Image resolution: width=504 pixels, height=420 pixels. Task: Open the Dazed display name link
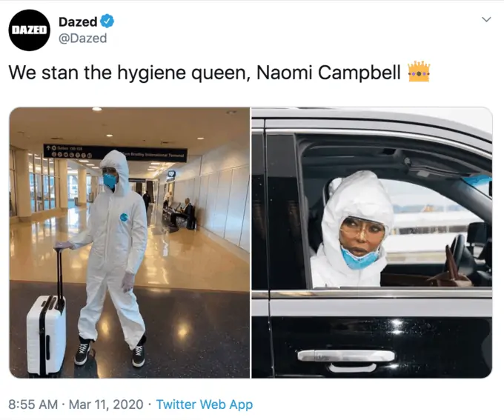click(x=78, y=21)
